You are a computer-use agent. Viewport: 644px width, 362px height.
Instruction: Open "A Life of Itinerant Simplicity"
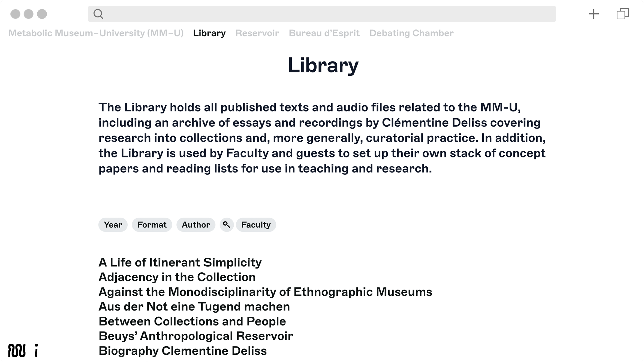coord(180,263)
